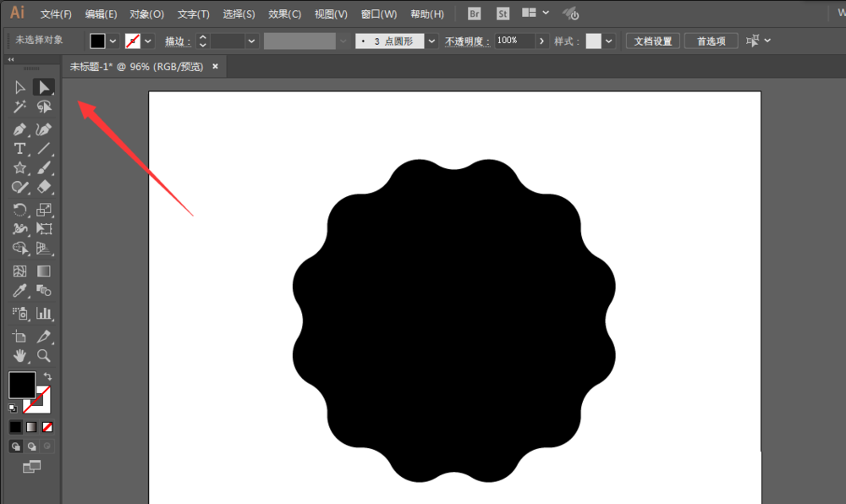Switch to the 未标题-1* document tab
Screen dimensions: 846x504
136,67
